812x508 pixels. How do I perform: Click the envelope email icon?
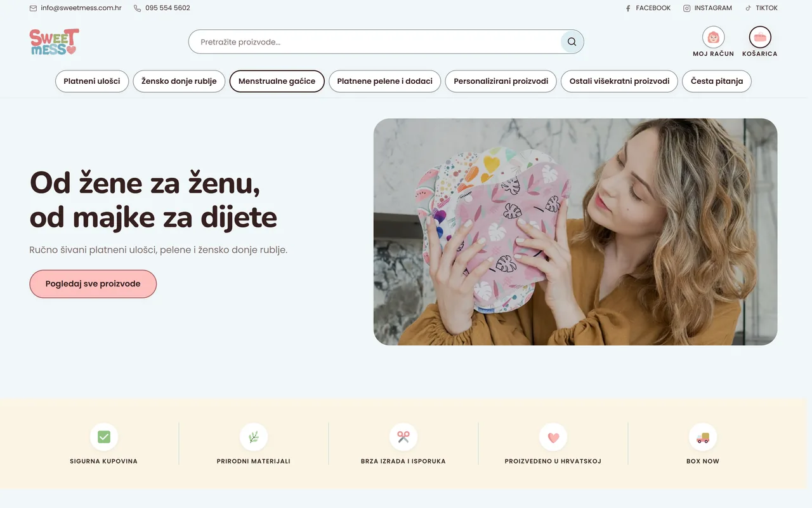click(x=33, y=8)
